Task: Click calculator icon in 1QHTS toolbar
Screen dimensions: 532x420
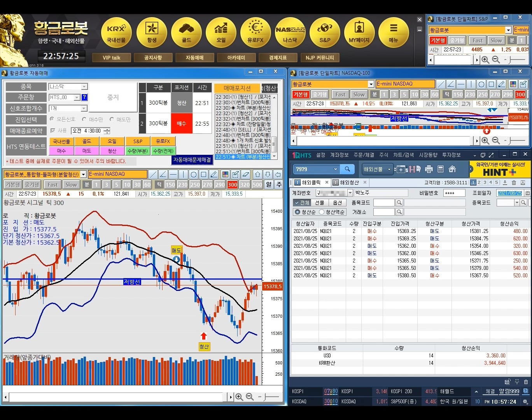Action: click(441, 169)
